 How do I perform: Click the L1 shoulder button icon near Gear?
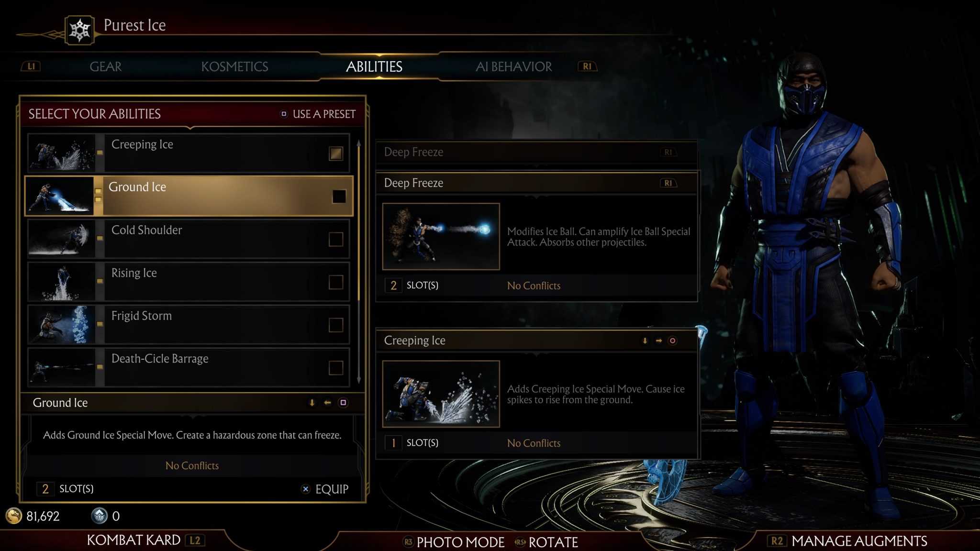point(31,66)
